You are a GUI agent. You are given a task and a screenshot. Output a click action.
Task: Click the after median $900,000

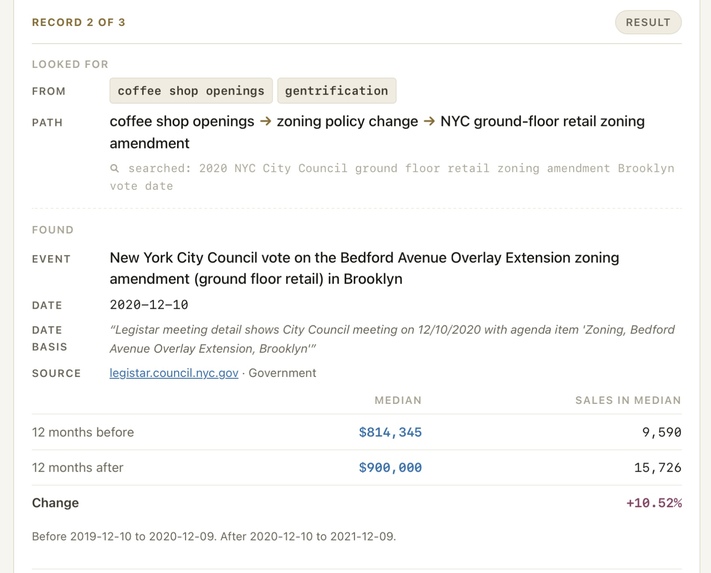coord(390,467)
